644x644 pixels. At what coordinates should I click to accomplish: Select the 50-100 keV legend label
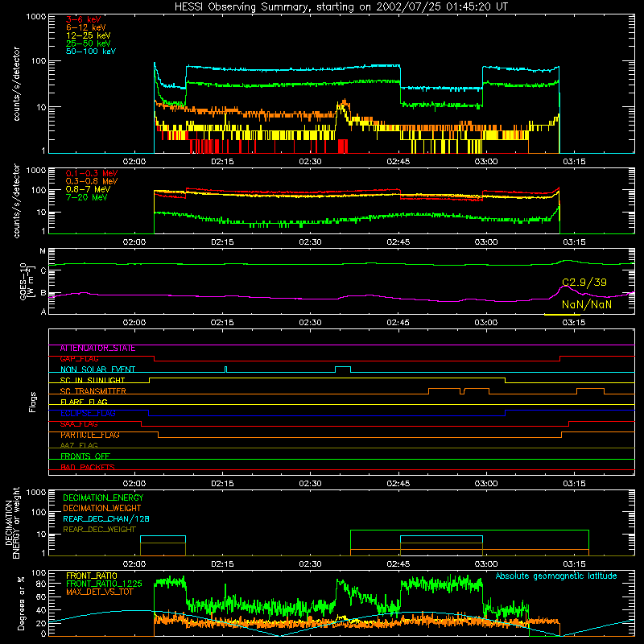point(91,52)
